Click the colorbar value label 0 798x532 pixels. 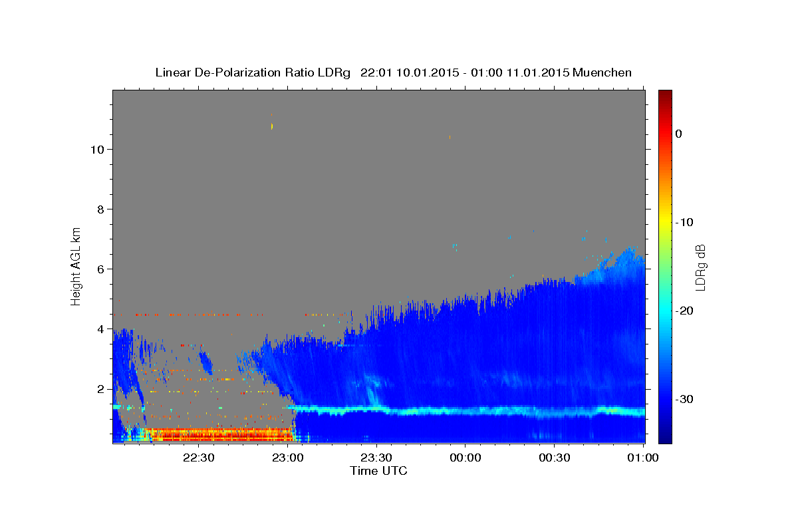[678, 134]
